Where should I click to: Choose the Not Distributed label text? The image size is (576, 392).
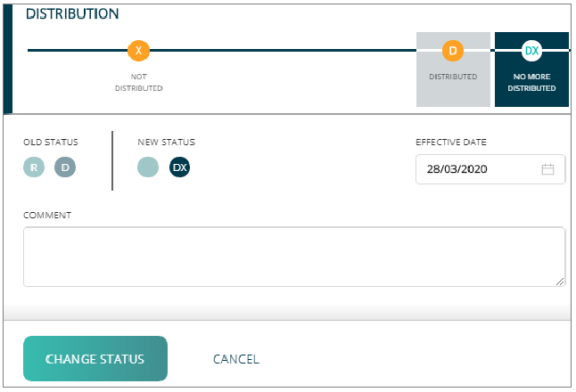tap(139, 82)
